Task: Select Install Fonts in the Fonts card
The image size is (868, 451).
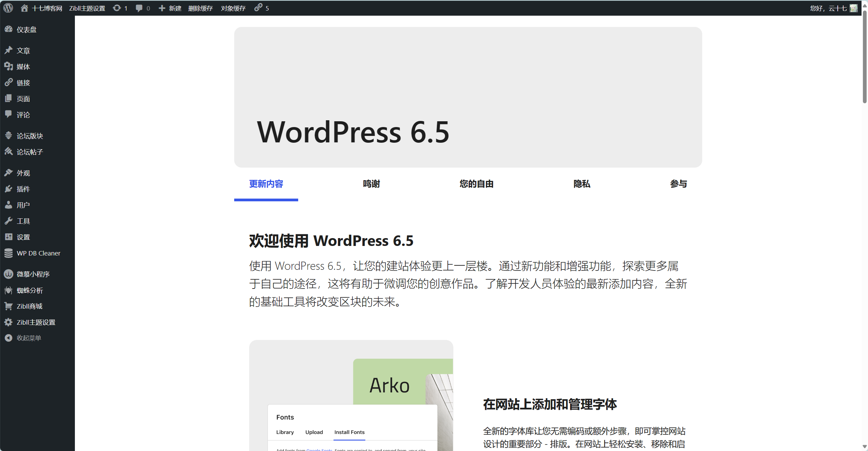Action: [349, 432]
